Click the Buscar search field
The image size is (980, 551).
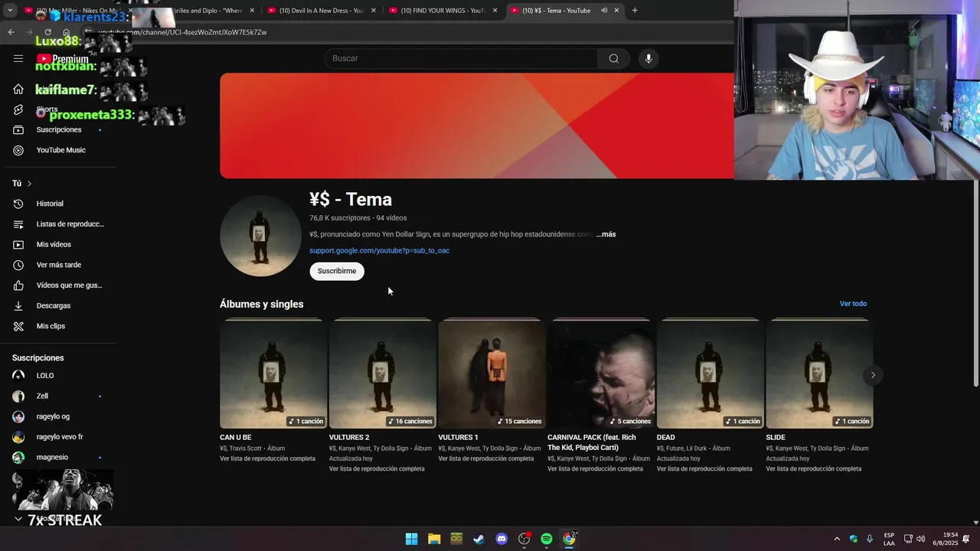(461, 59)
